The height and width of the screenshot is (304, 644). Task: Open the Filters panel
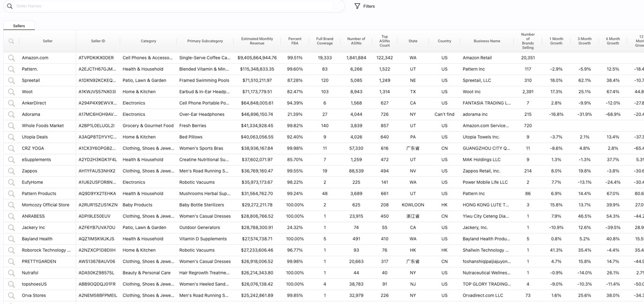[365, 6]
